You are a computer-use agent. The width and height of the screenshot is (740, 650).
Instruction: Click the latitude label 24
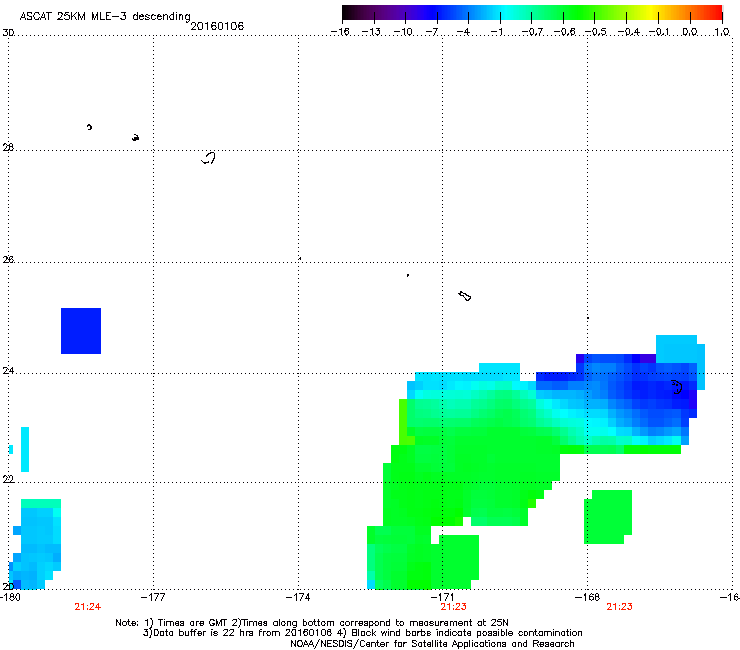tap(8, 371)
